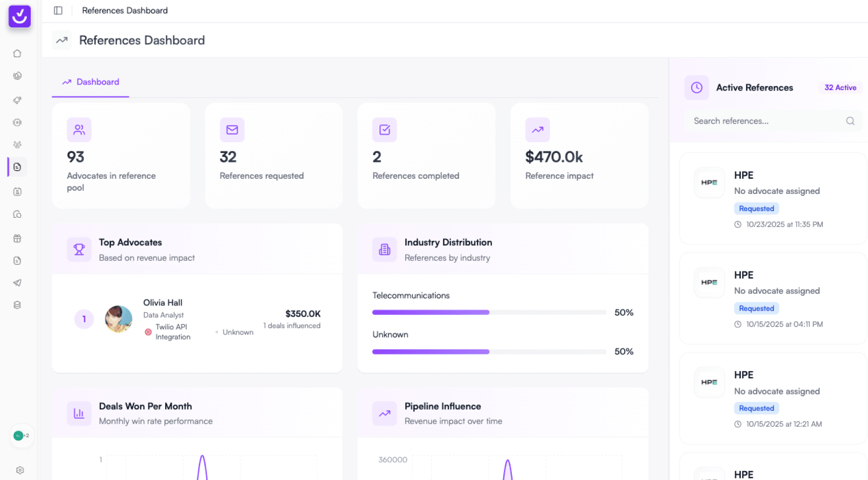Click the purple app logo

pyautogui.click(x=20, y=17)
